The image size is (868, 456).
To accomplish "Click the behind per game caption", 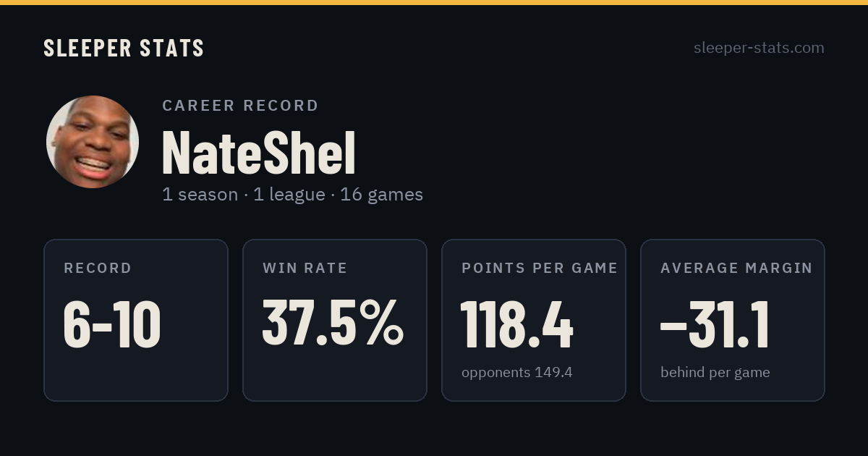I will coord(715,372).
